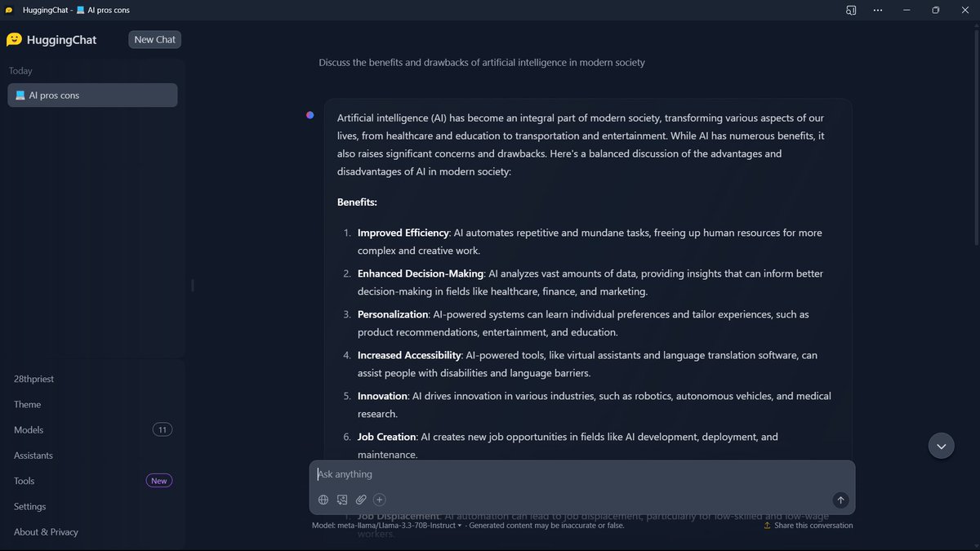Click the HuggingChat logo icon
The height and width of the screenshot is (551, 980).
(x=14, y=39)
